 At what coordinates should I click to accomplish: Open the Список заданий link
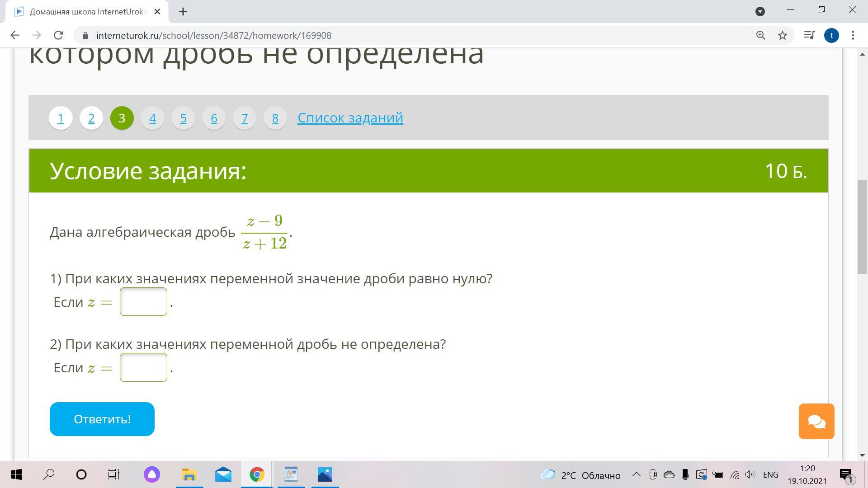[x=350, y=117]
